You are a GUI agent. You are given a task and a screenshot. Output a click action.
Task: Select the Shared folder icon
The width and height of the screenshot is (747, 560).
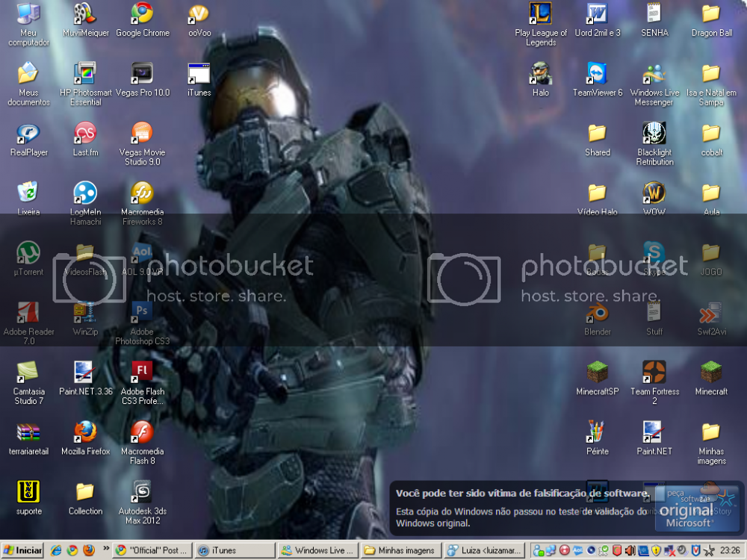click(x=598, y=140)
